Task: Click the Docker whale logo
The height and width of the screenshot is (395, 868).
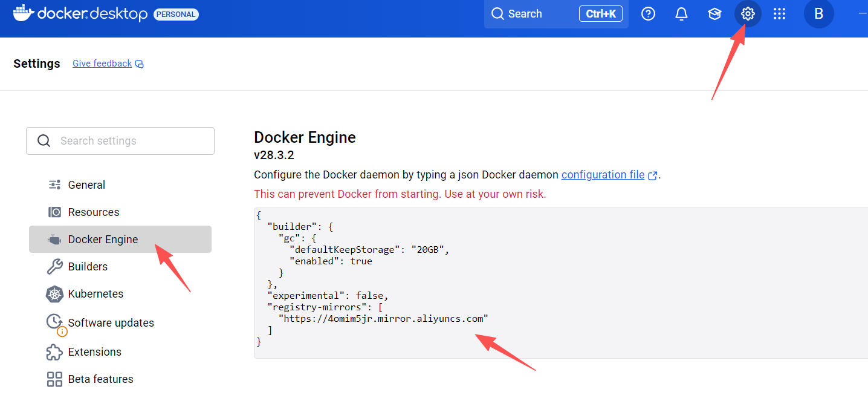Action: 23,13
